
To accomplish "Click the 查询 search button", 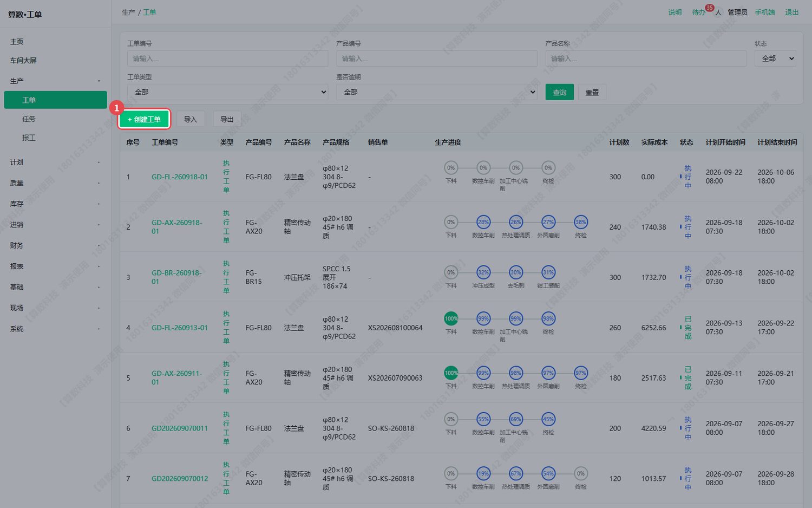I will point(560,92).
